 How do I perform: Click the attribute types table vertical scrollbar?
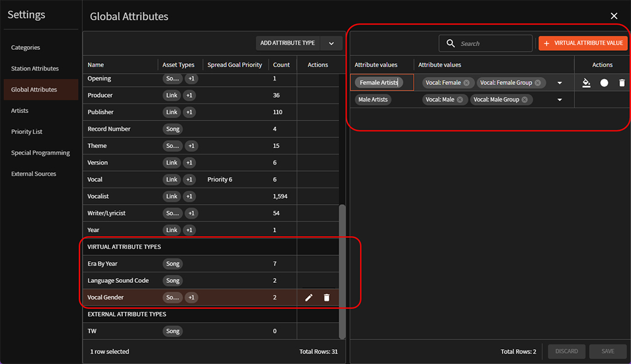coord(342,272)
